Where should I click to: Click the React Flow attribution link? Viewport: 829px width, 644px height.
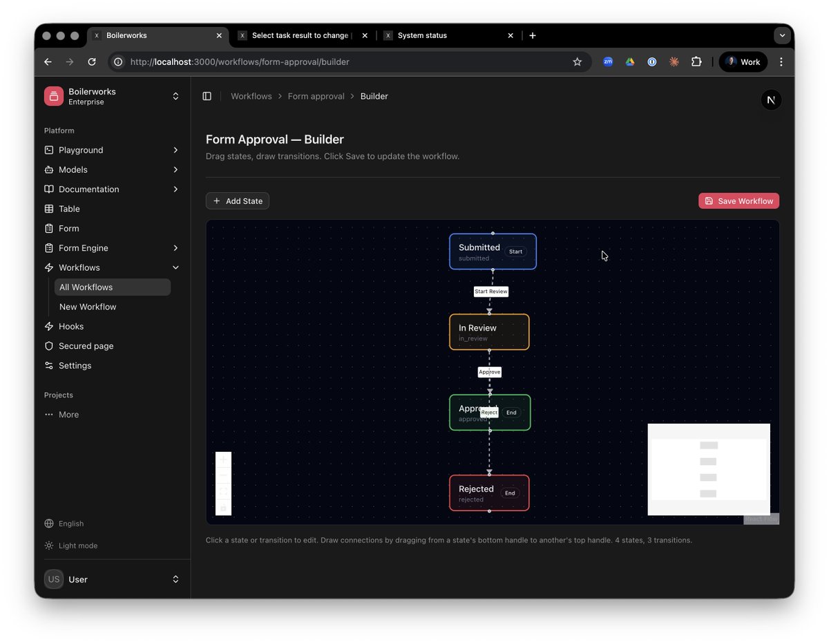pos(761,519)
